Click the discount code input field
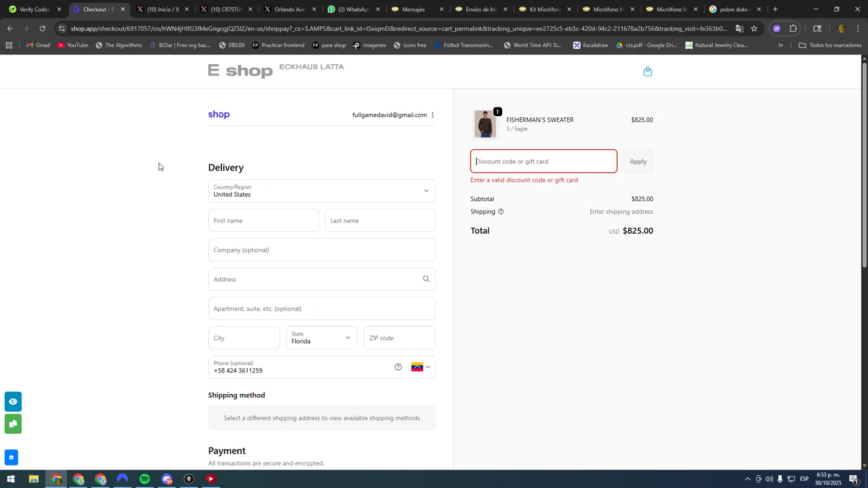This screenshot has height=488, width=868. 544,161
